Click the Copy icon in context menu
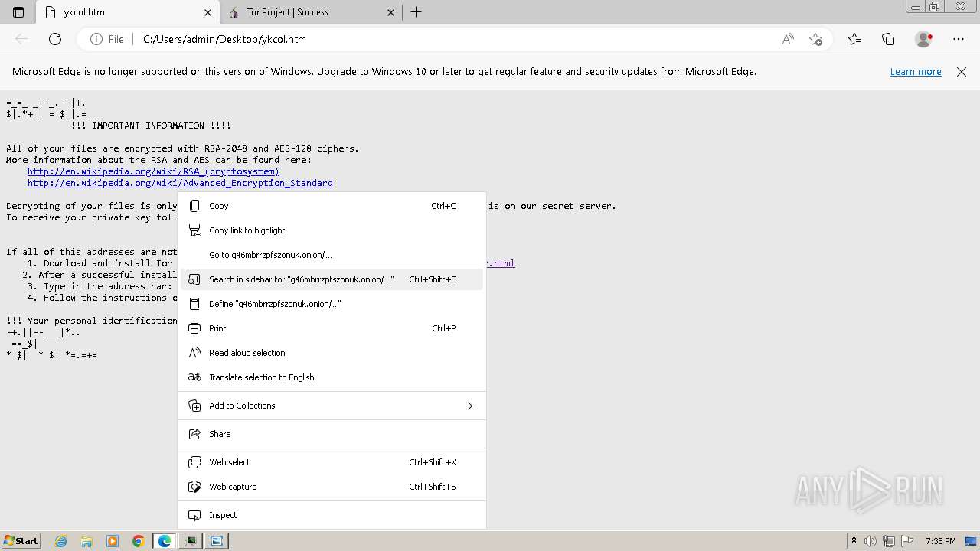980x551 pixels. pos(194,206)
